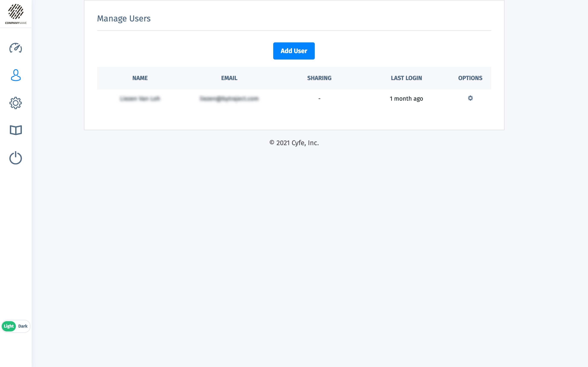The height and width of the screenshot is (367, 588).
Task: Click the blurred user email address
Action: coord(229,98)
